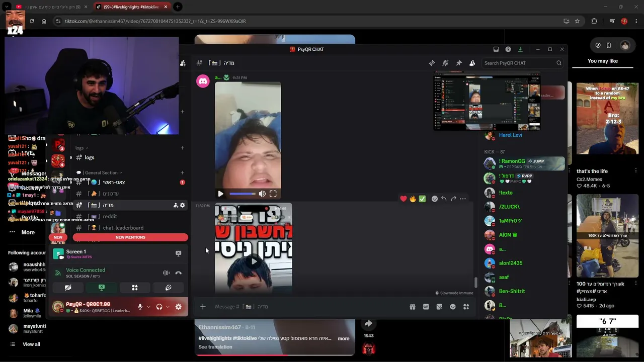The width and height of the screenshot is (644, 362).
Task: Show pinned messages in channel
Action: [x=459, y=63]
